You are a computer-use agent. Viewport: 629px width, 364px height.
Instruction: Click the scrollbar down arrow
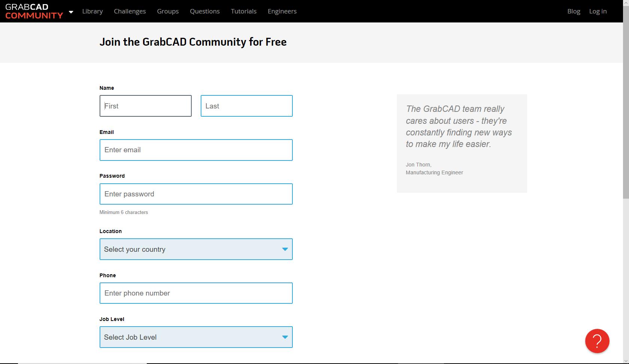pos(626,361)
